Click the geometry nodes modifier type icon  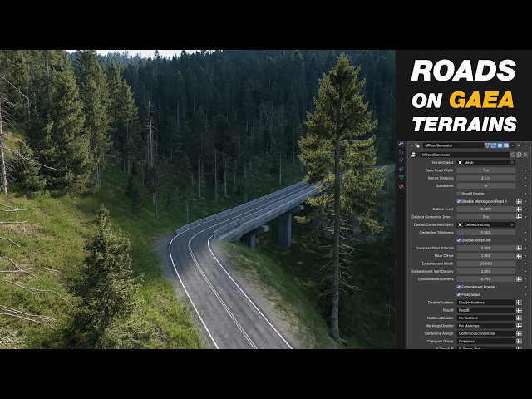(x=417, y=145)
